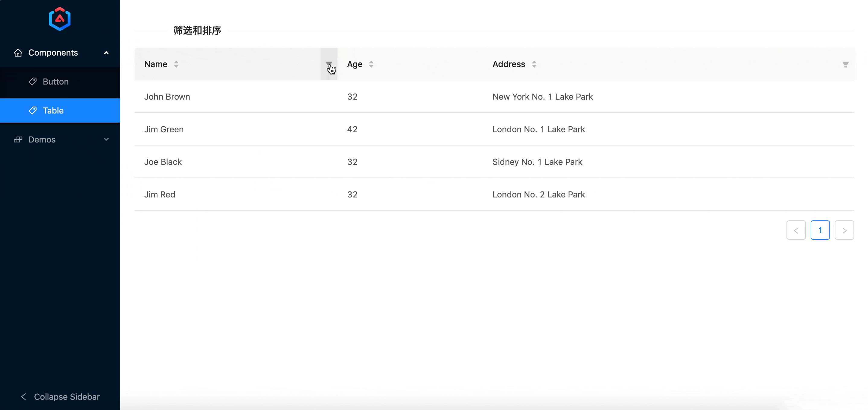Open the Name column filter icon
Viewport: 868px width, 410px height.
(x=329, y=64)
